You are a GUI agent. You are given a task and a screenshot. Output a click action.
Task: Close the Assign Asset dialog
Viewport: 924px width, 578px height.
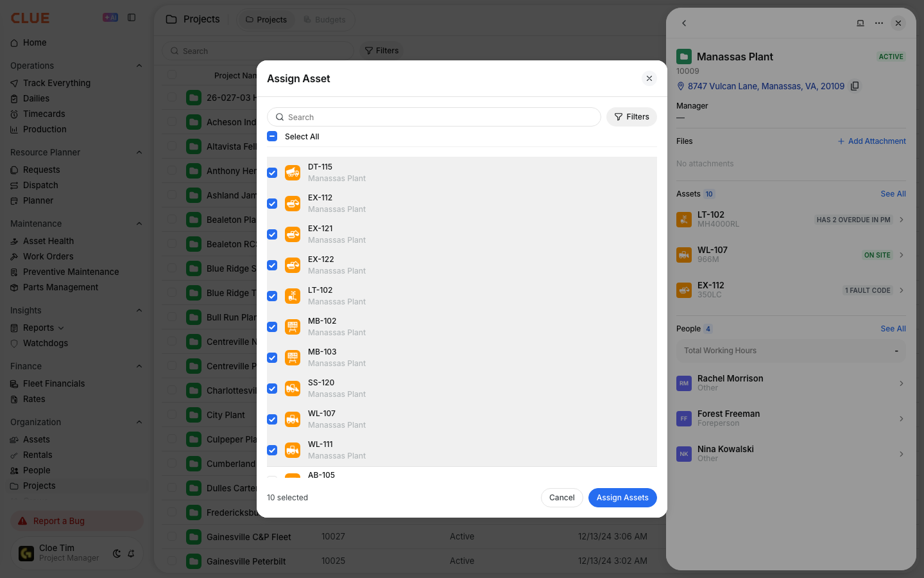coord(649,78)
